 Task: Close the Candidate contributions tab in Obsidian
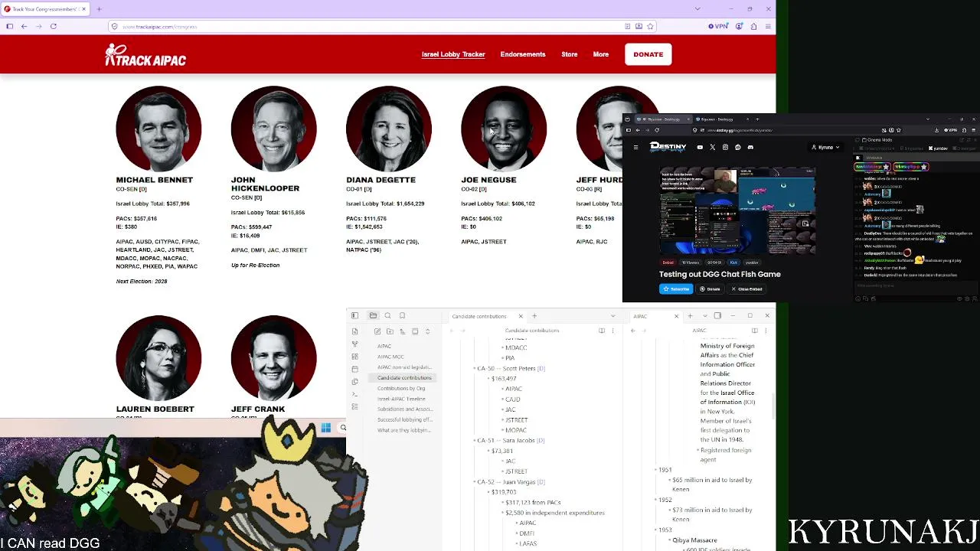[x=521, y=316]
